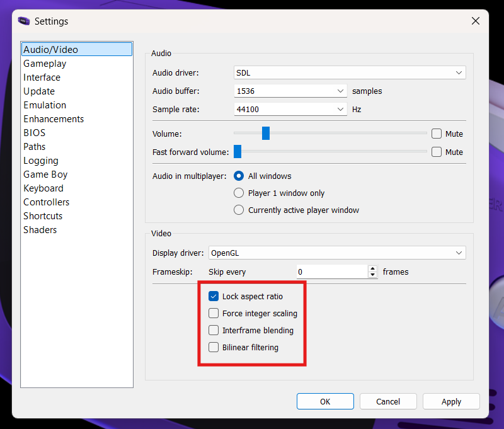
Task: Mute the Fast forward volume
Action: tap(437, 152)
